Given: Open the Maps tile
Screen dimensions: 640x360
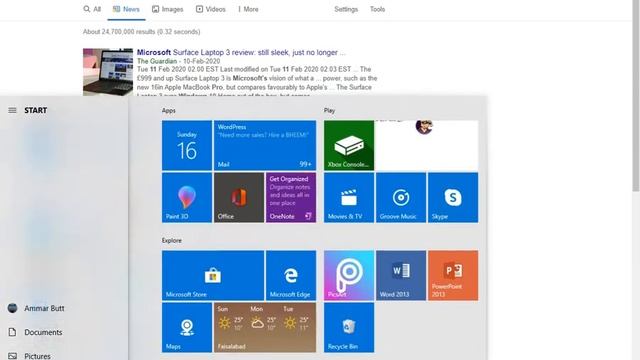Looking at the screenshot, I should (187, 327).
